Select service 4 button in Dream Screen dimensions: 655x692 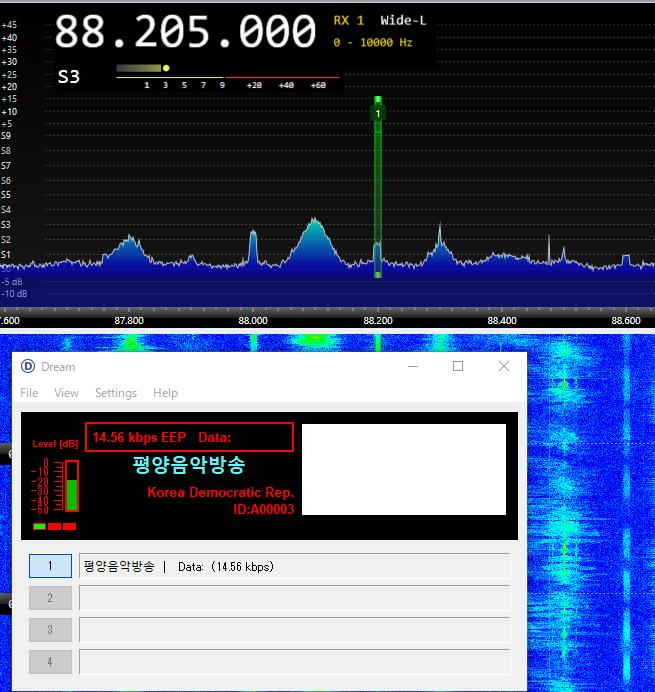[50, 662]
